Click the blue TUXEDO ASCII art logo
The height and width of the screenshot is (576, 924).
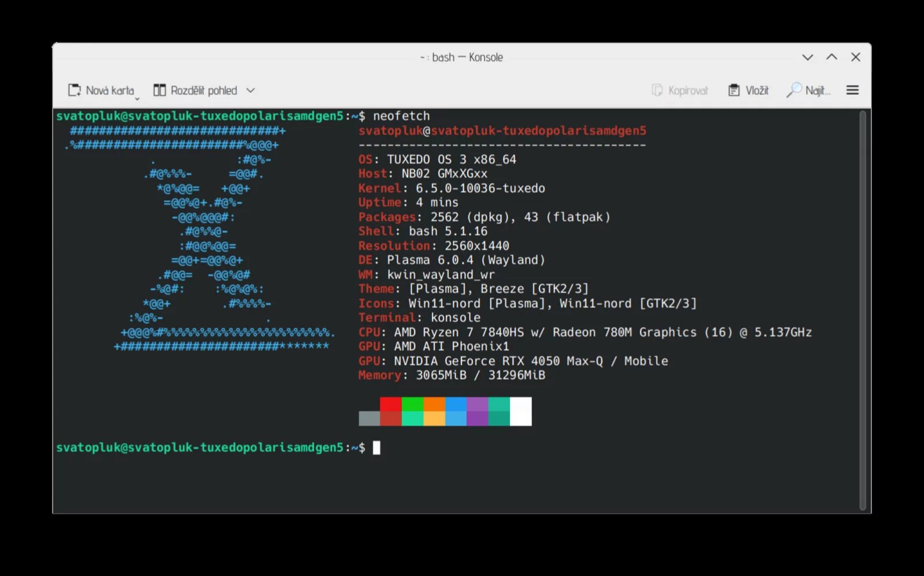[x=200, y=238]
